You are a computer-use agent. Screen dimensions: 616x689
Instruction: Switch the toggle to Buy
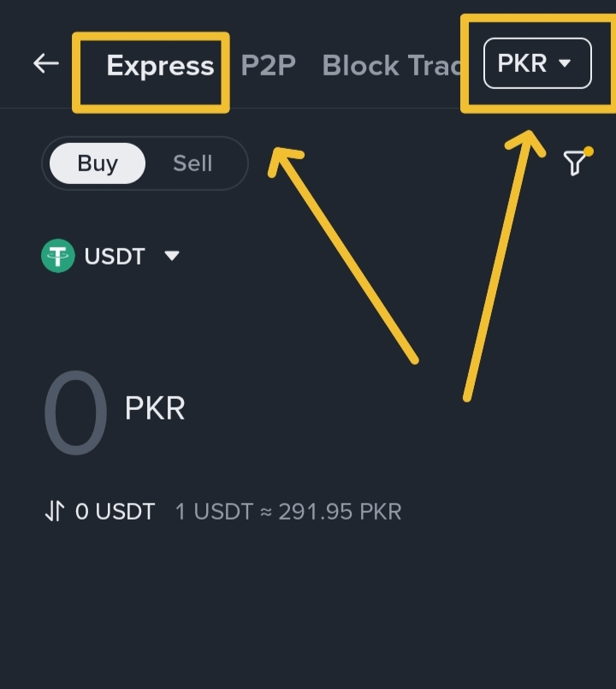click(98, 163)
